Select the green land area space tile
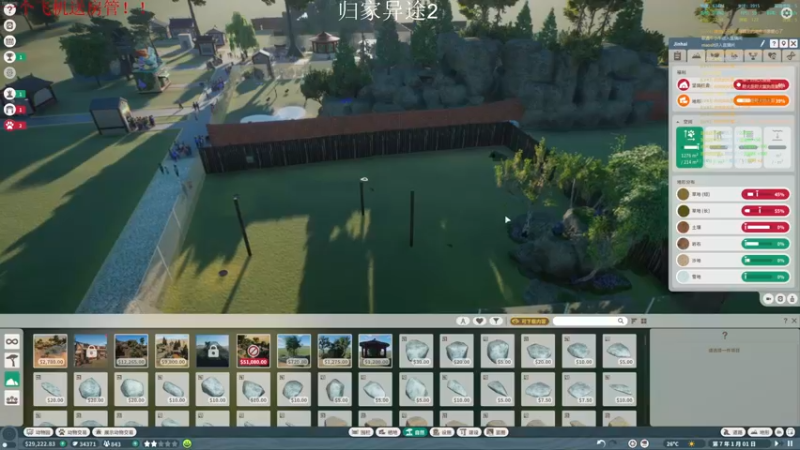 (x=689, y=147)
